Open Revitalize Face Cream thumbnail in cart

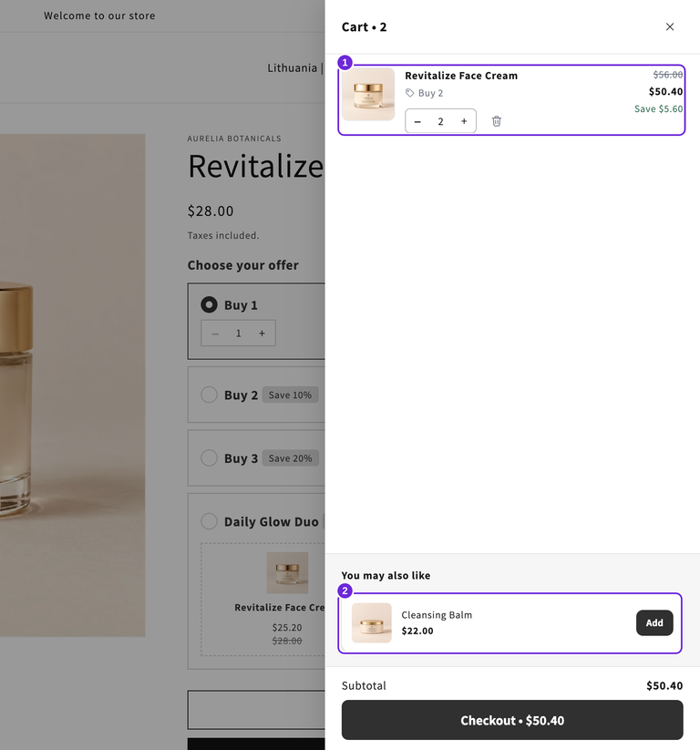[368, 94]
